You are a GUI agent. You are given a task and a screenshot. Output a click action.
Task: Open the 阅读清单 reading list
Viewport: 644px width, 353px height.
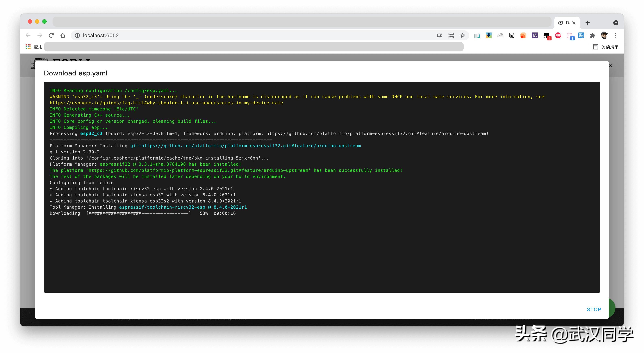tap(606, 47)
